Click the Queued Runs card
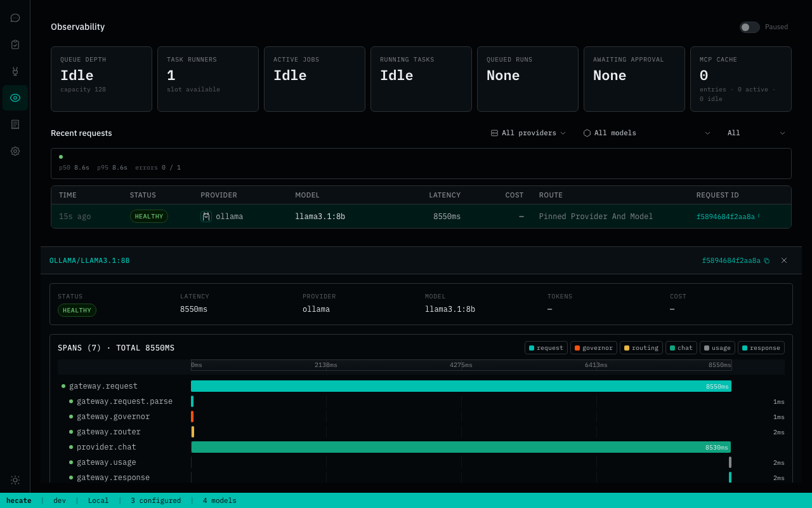812x508 pixels. pyautogui.click(x=528, y=79)
